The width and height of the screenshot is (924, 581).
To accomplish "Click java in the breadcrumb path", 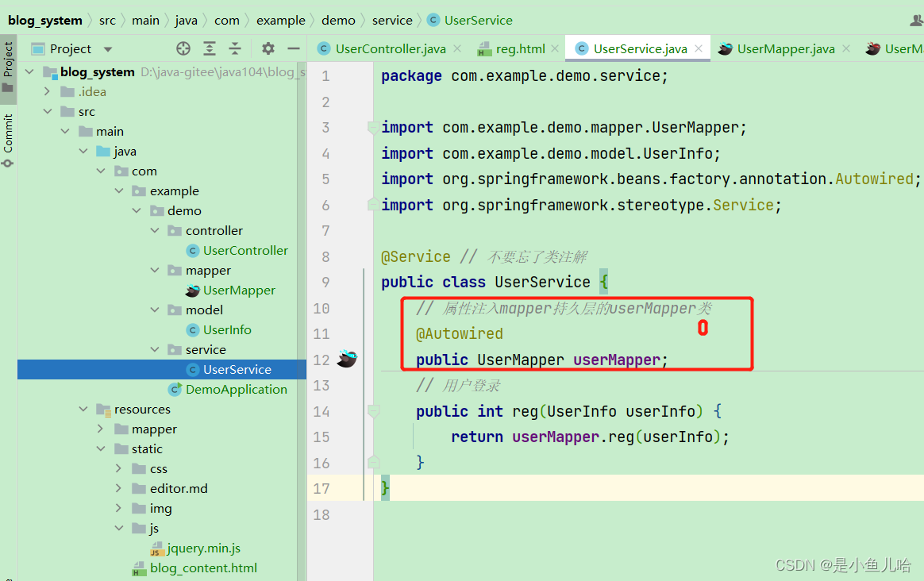I will [187, 20].
